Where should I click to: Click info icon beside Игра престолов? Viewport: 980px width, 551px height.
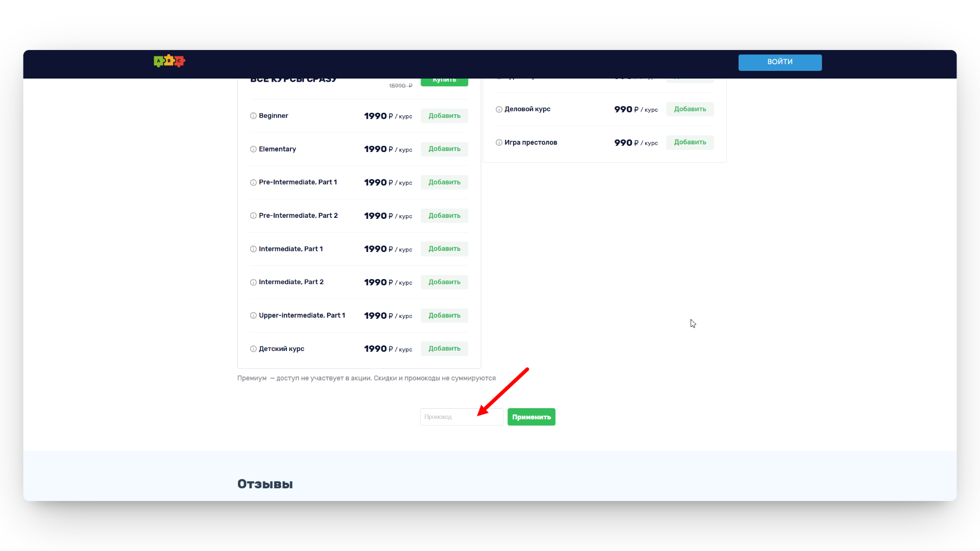point(499,143)
